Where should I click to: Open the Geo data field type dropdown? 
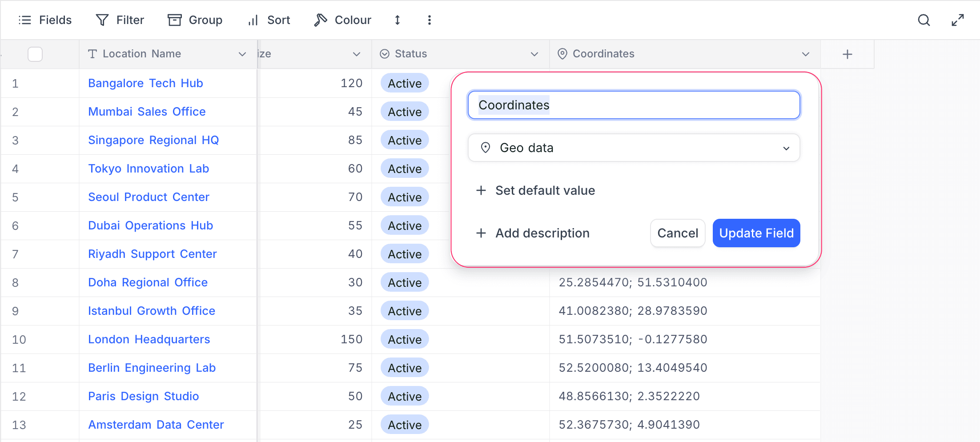coord(634,148)
